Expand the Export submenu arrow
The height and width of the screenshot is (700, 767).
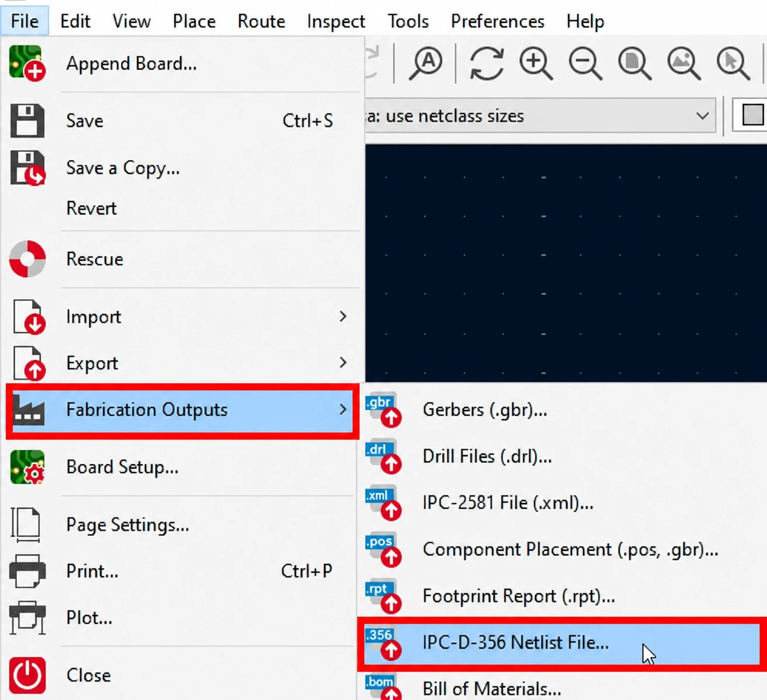343,363
